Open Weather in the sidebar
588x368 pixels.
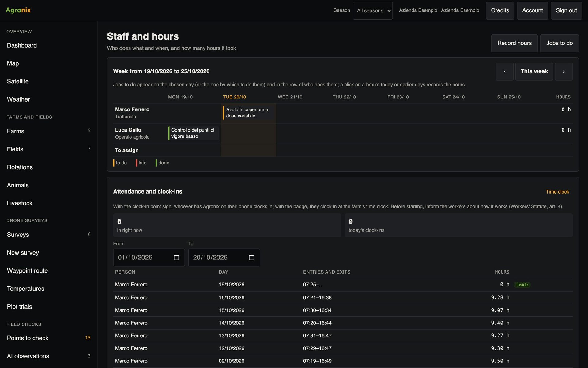coord(49,99)
